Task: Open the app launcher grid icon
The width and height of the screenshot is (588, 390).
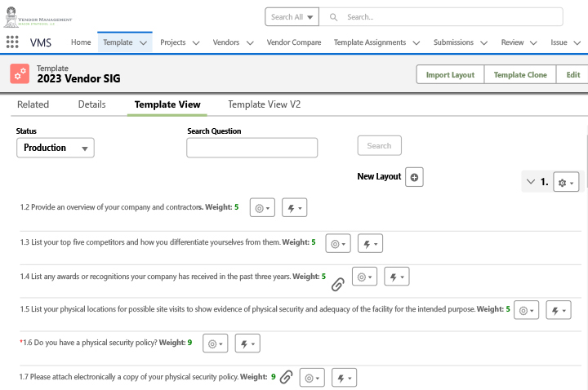Action: (12, 42)
